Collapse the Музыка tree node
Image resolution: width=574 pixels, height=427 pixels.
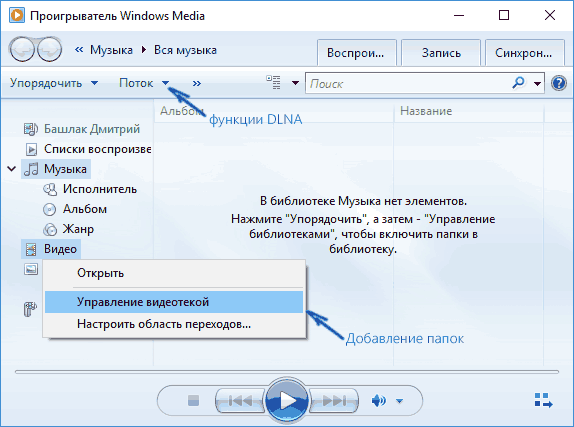coord(12,169)
